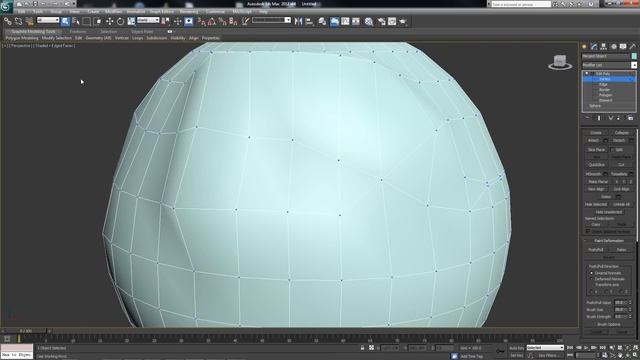Select Border sub-object level in stack

click(x=604, y=89)
